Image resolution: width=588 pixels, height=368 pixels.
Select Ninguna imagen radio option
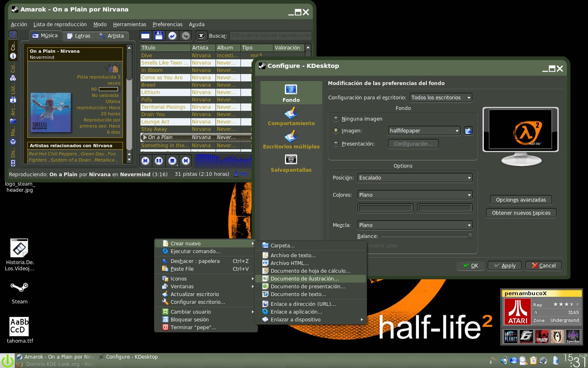point(336,119)
